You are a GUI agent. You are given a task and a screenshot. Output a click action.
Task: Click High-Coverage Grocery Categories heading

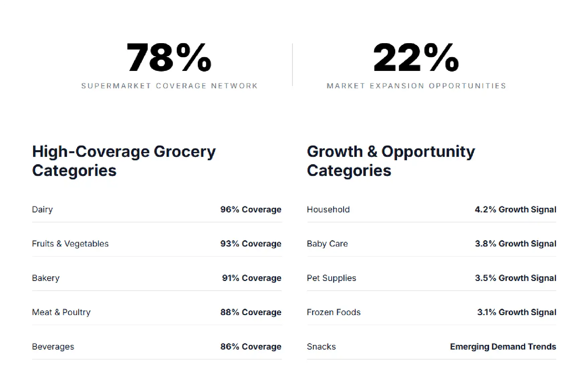124,161
